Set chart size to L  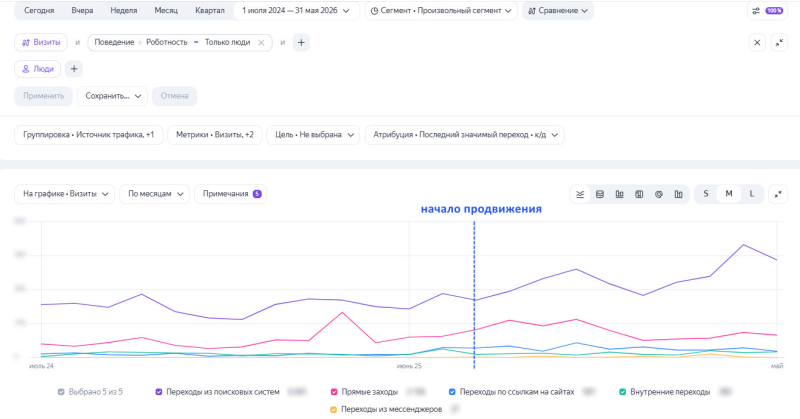pos(751,194)
